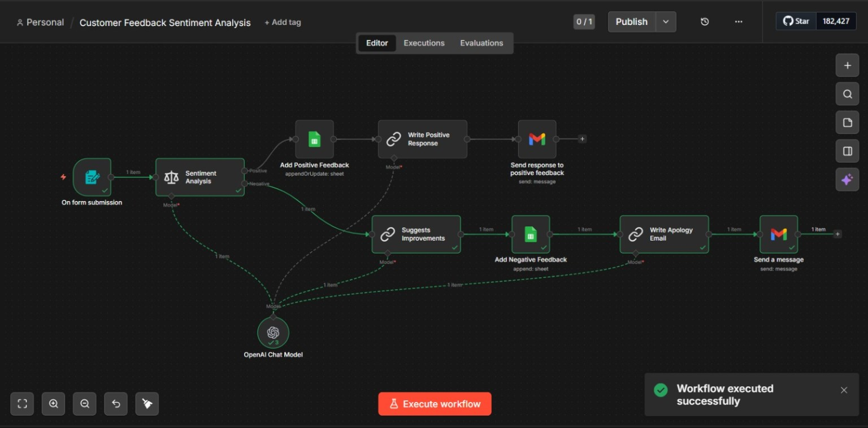Dismiss the Workflow executed successfully notification
The width and height of the screenshot is (868, 428).
(x=844, y=390)
